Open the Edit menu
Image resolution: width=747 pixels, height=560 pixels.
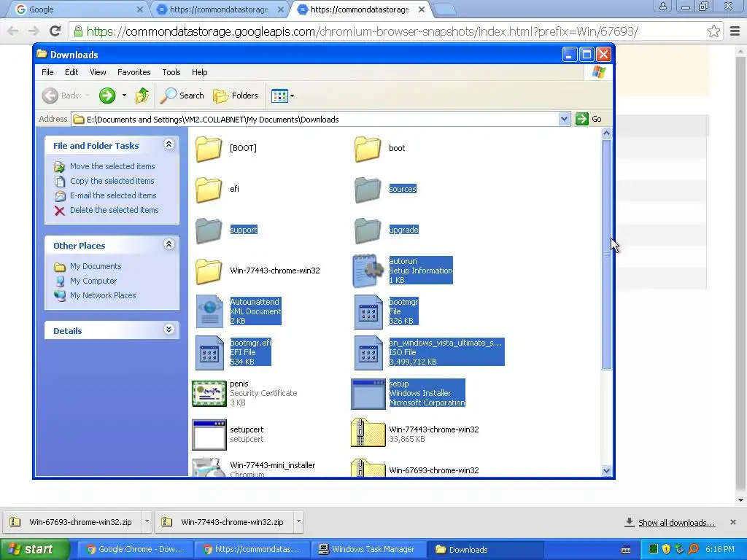[71, 72]
